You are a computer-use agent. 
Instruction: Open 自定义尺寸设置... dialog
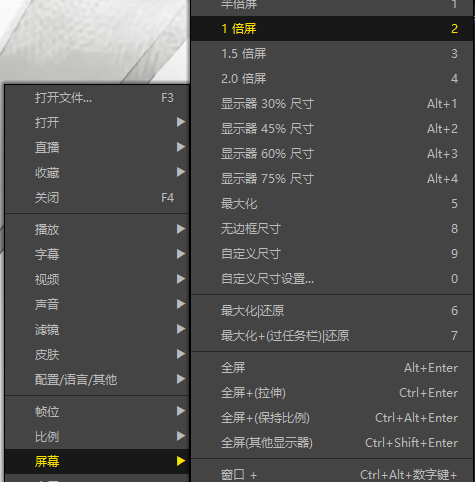click(x=332, y=279)
